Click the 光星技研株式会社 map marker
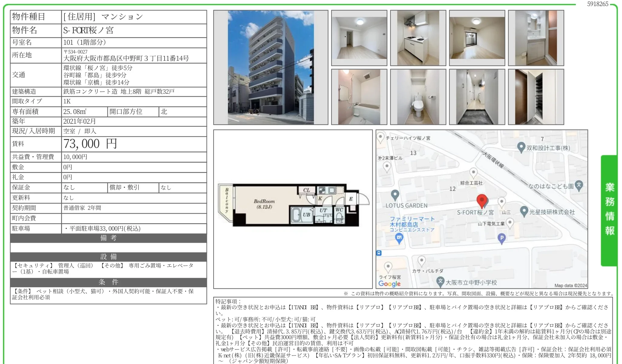Image resolution: width=622 pixels, height=364 pixels. coord(524,211)
